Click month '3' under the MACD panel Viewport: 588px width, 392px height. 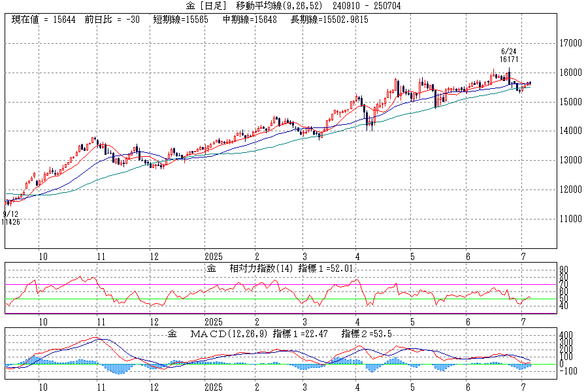(x=304, y=387)
